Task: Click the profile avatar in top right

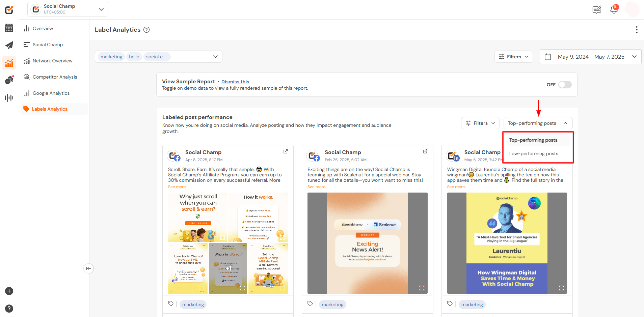Action: (632, 9)
